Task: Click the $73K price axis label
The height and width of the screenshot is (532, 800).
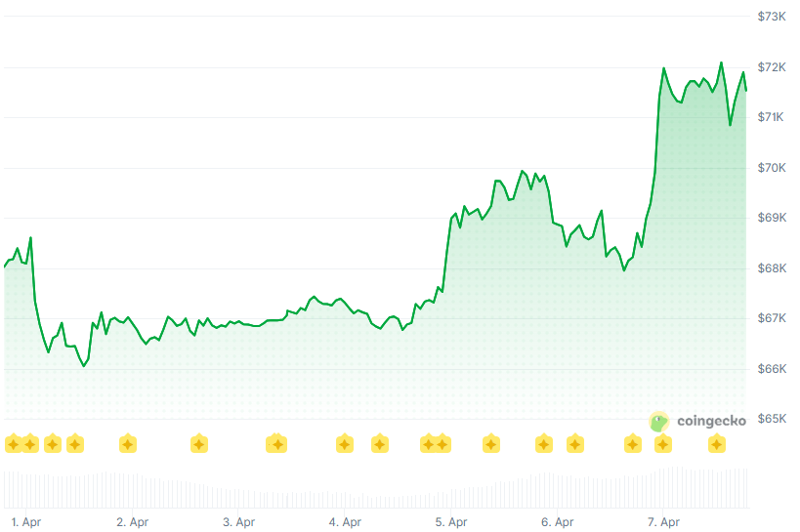Action: pos(773,17)
